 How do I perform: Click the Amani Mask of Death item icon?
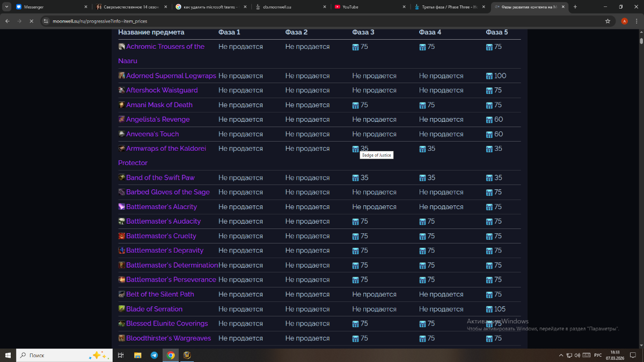[122, 105]
